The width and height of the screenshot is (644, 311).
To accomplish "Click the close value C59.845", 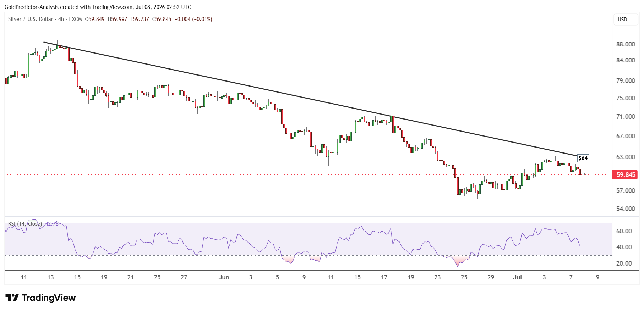I will click(x=162, y=19).
